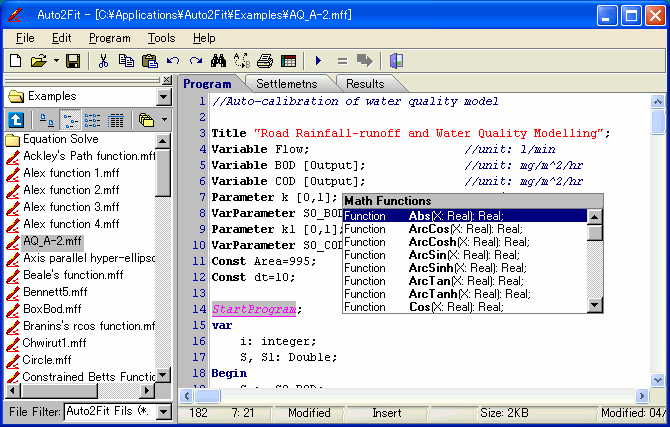Image resolution: width=670 pixels, height=427 pixels.
Task: Choose ArcSinh function in list
Action: click(465, 268)
